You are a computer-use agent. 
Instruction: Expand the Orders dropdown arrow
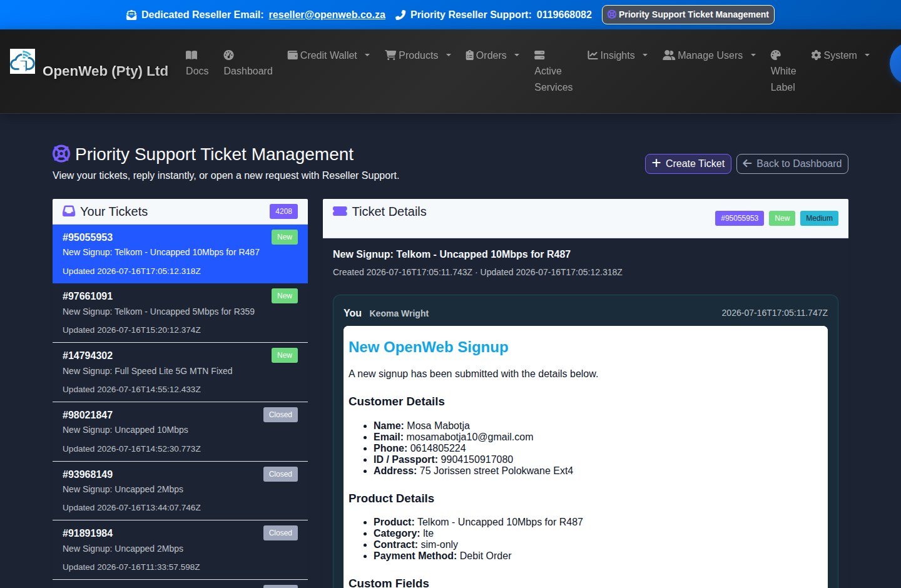517,55
